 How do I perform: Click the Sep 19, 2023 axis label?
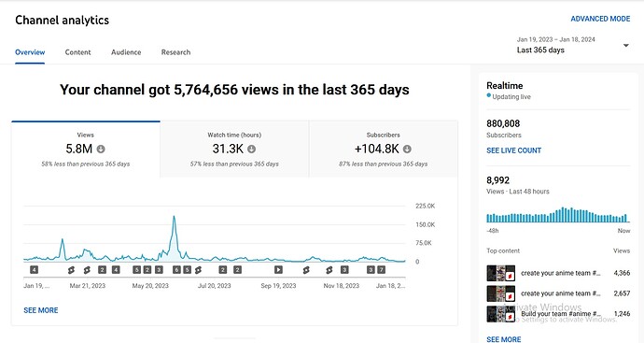tap(278, 286)
